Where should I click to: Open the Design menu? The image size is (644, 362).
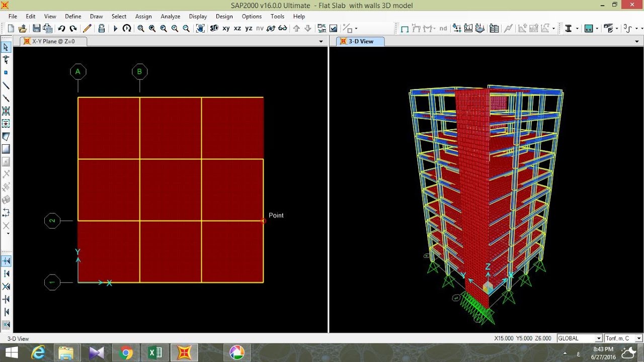(x=224, y=16)
